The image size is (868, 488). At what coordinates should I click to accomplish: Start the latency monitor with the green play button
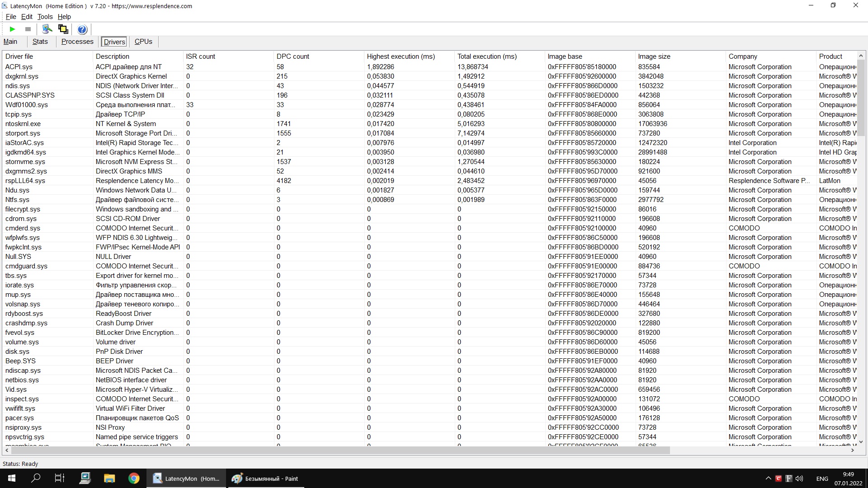click(13, 29)
